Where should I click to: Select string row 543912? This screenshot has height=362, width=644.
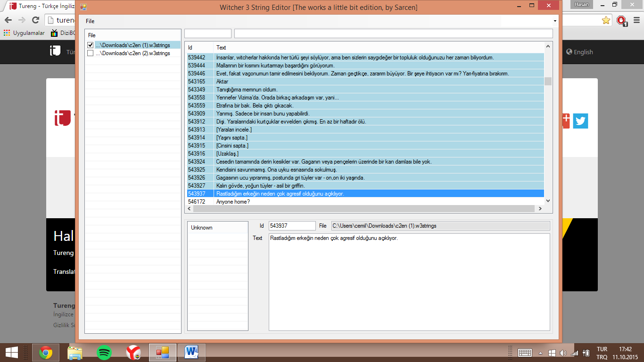[364, 122]
